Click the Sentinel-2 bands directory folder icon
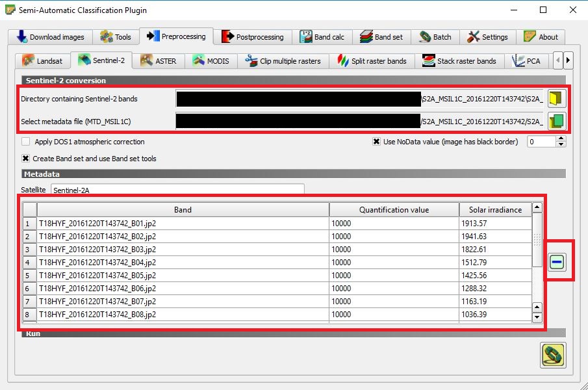Image resolution: width=588 pixels, height=390 pixels. [x=556, y=99]
